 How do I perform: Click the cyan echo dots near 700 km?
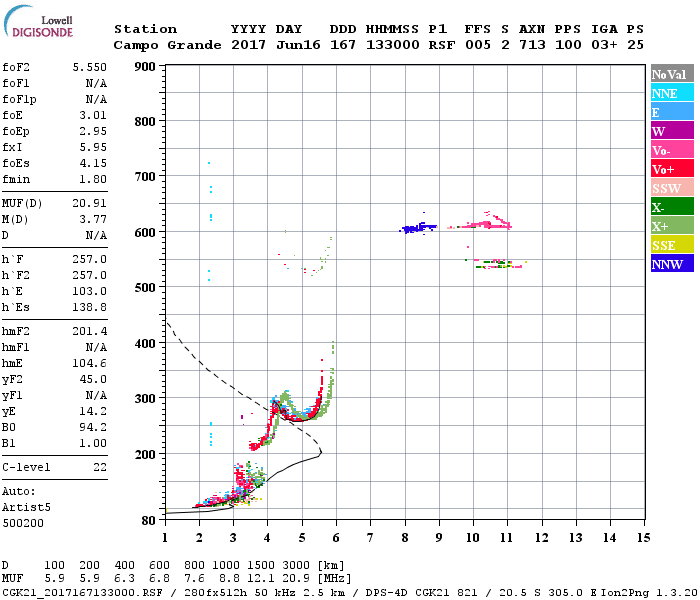pyautogui.click(x=210, y=190)
